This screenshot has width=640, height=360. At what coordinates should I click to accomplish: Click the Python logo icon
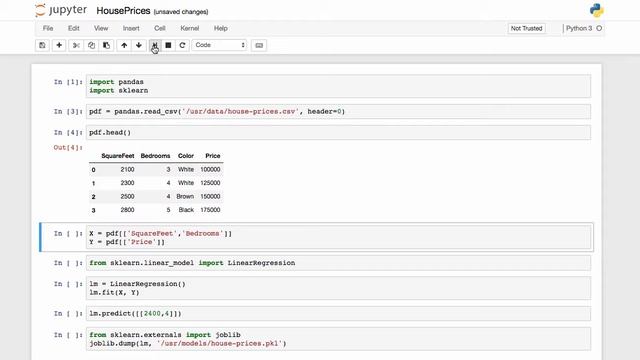click(x=596, y=10)
